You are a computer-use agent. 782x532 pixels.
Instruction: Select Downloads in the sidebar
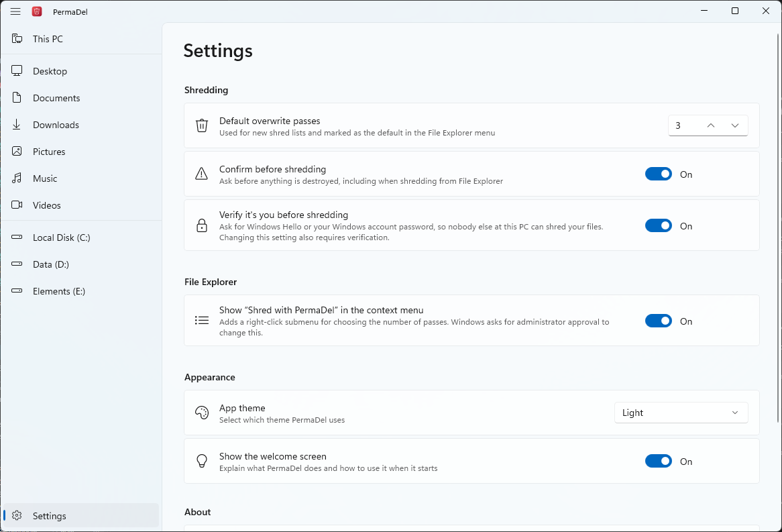pyautogui.click(x=81, y=125)
